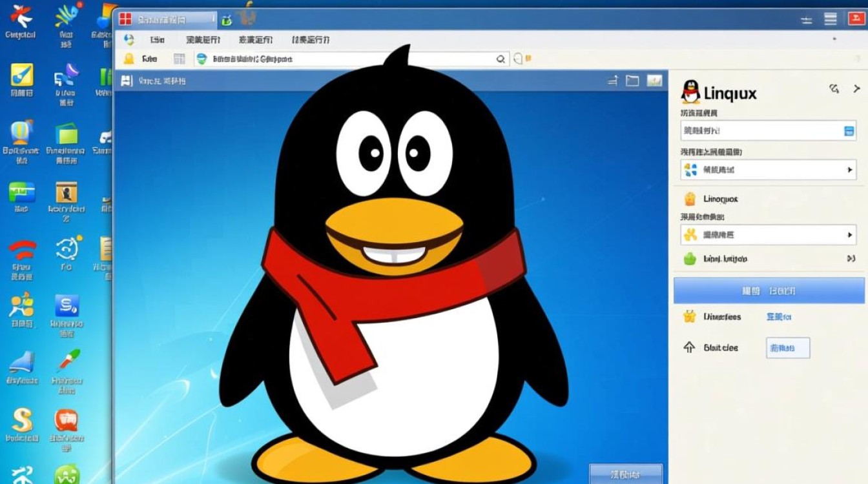Open the red wifi-shaped desktop icon
This screenshot has width=868, height=484.
click(22, 250)
